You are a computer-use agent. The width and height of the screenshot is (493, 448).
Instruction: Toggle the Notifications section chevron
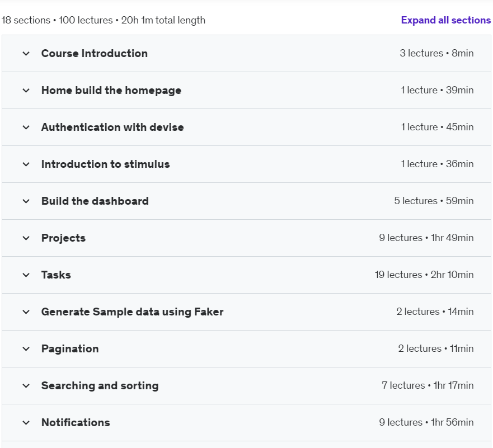click(26, 423)
